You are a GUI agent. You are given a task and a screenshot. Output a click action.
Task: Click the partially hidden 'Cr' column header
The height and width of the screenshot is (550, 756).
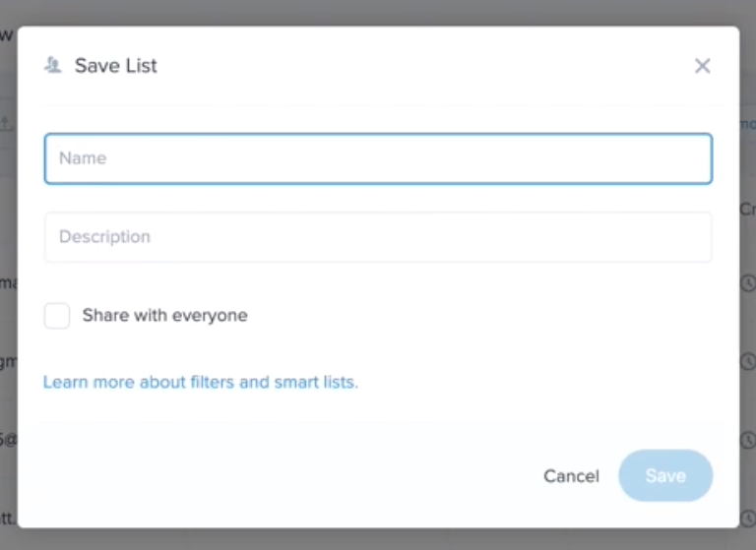point(747,209)
